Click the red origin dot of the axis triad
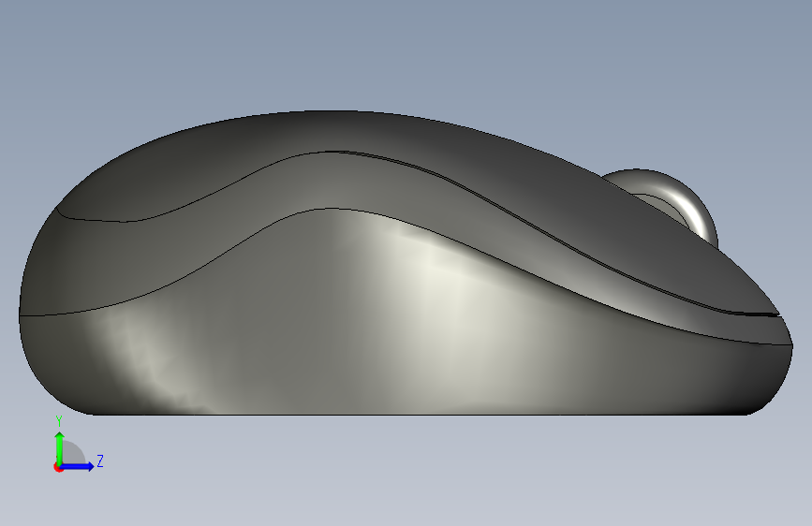This screenshot has height=526, width=812. 58,467
